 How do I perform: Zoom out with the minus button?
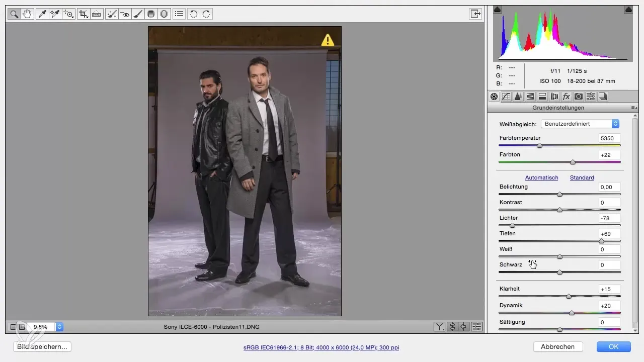(13, 327)
